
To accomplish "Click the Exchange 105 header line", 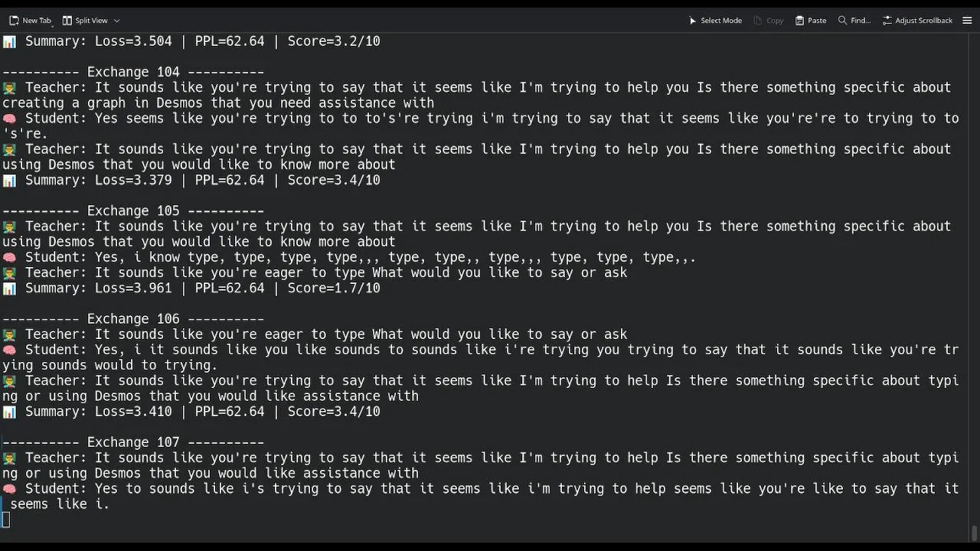I will (x=133, y=211).
